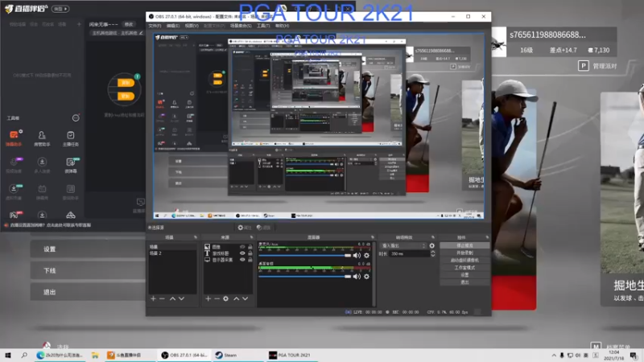The height and width of the screenshot is (362, 644).
Task: Open the scene transition type dropdown
Action: pyautogui.click(x=404, y=246)
